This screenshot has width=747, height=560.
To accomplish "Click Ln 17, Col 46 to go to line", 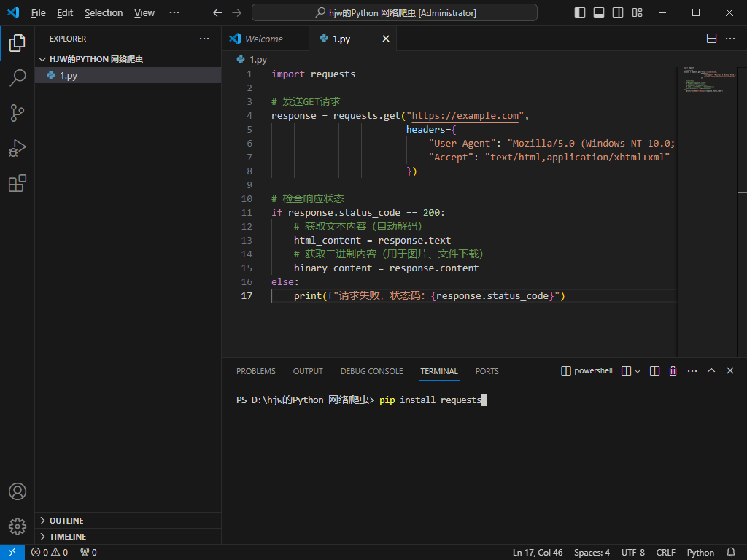I will coord(538,553).
